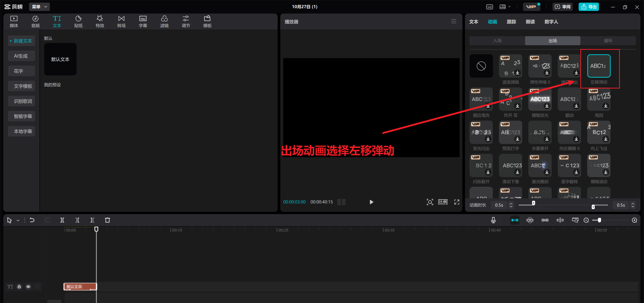Expand the 新建文本 sidebar section

[x=21, y=41]
